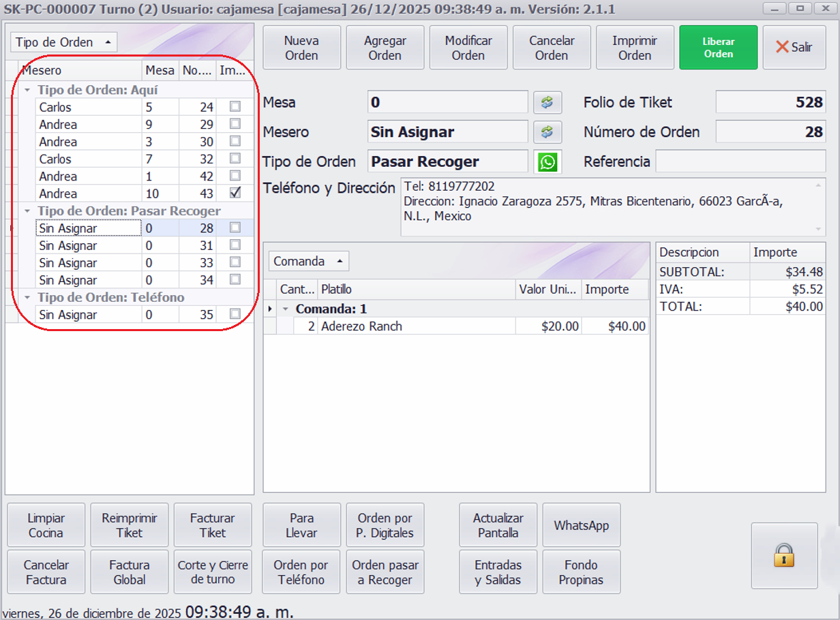The height and width of the screenshot is (620, 840).
Task: Click the padlock lock-screen button
Action: coord(784,555)
